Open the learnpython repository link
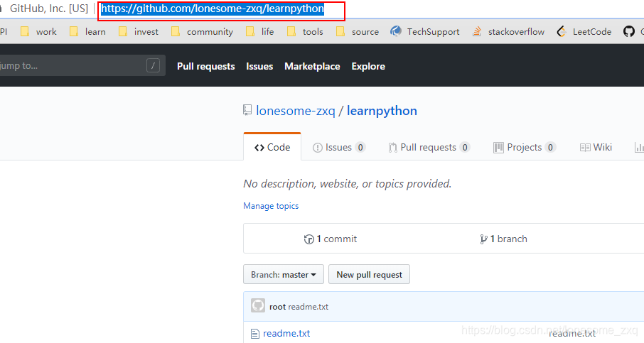Viewport: 644px width, 343px height. (x=382, y=111)
